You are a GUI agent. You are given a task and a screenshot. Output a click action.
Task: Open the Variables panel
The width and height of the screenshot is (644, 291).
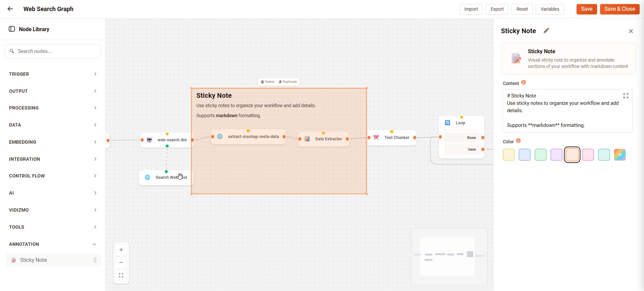(x=549, y=9)
